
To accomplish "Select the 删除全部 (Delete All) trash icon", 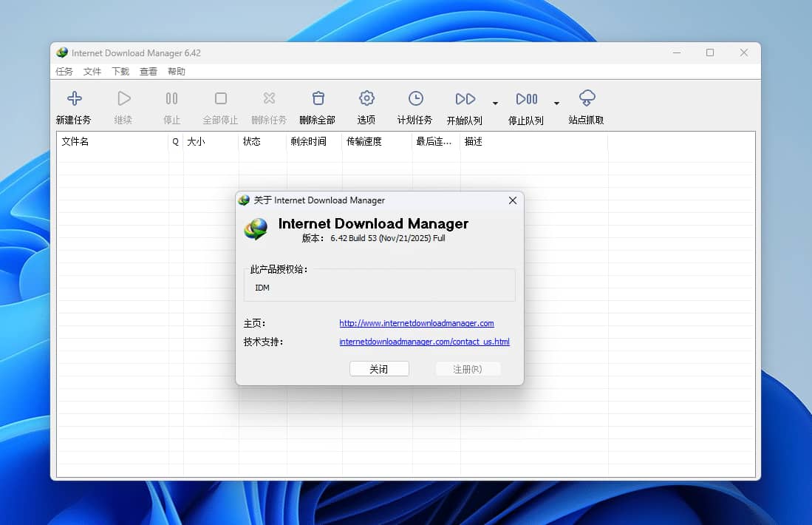I will tap(317, 104).
